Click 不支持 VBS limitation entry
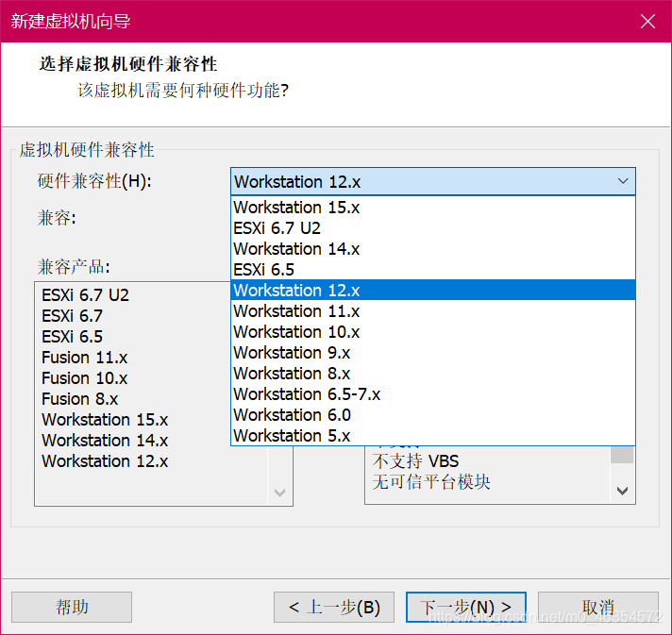This screenshot has height=635, width=672. (x=415, y=461)
